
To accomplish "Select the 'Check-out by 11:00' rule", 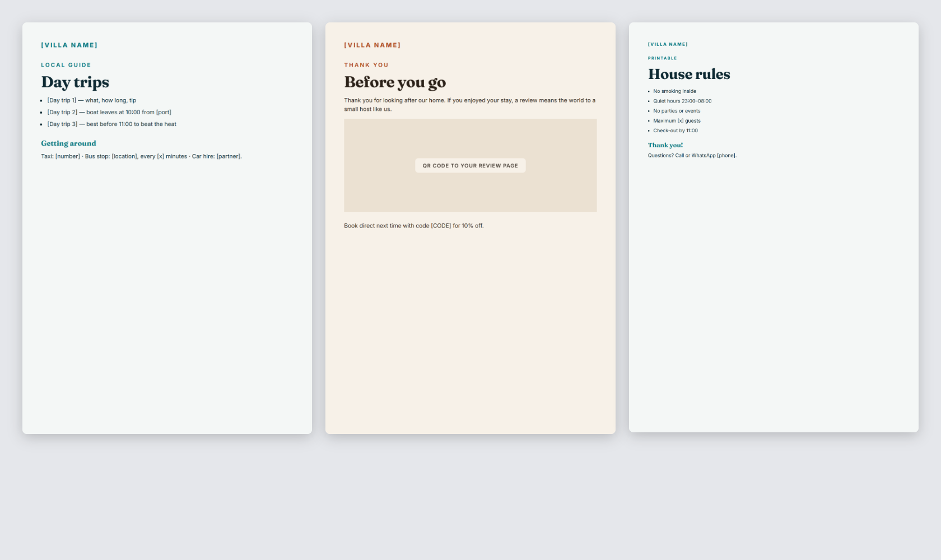I will 676,131.
